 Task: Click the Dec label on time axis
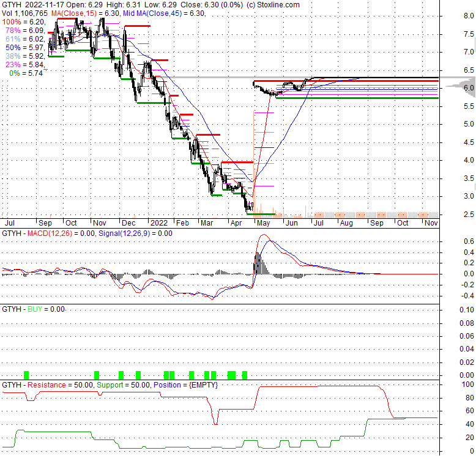coord(128,223)
